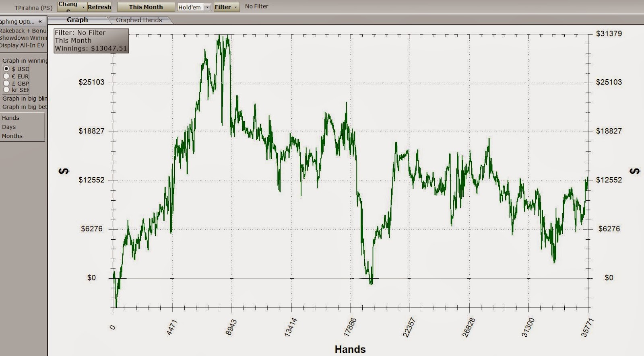Select the Graph in big blinds option

click(25, 99)
